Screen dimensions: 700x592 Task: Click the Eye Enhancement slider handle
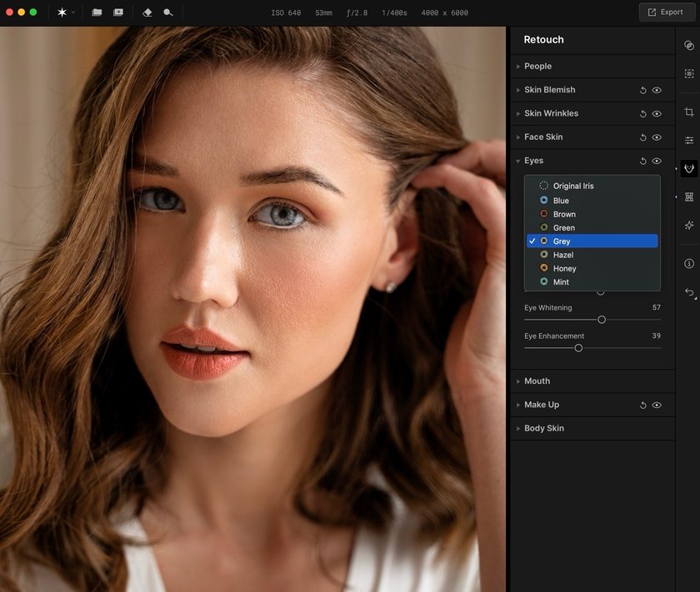(x=578, y=348)
